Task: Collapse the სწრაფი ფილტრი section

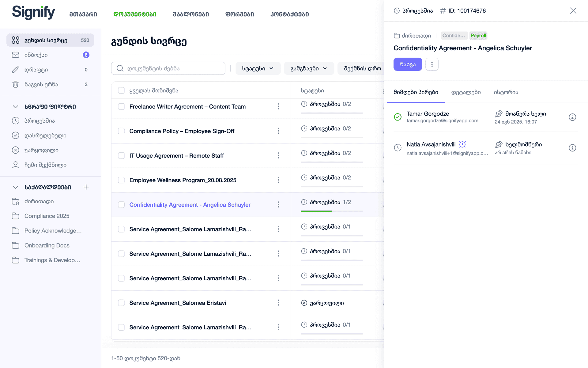Action: point(15,107)
